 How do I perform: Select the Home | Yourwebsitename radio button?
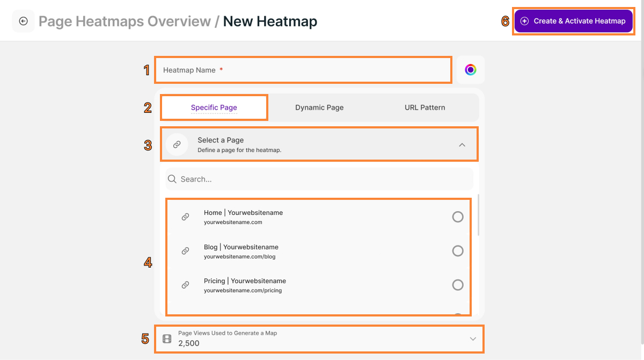[x=458, y=217]
